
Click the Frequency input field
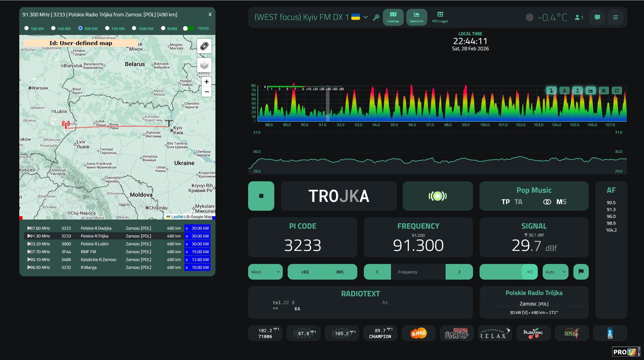point(418,272)
